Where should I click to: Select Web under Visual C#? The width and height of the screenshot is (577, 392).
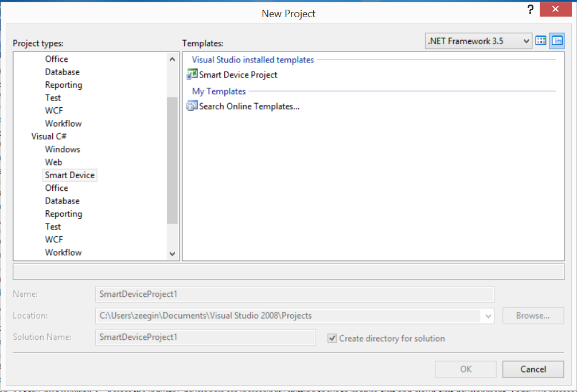pos(53,162)
